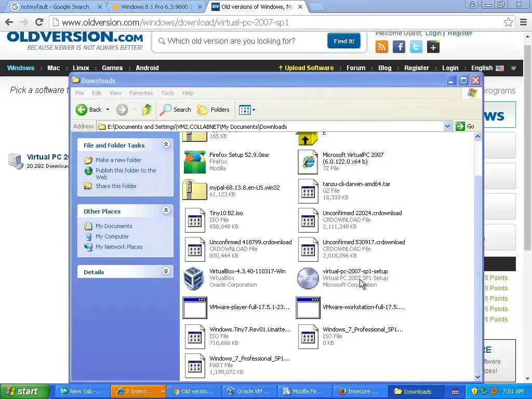Open the View menu

click(115, 93)
